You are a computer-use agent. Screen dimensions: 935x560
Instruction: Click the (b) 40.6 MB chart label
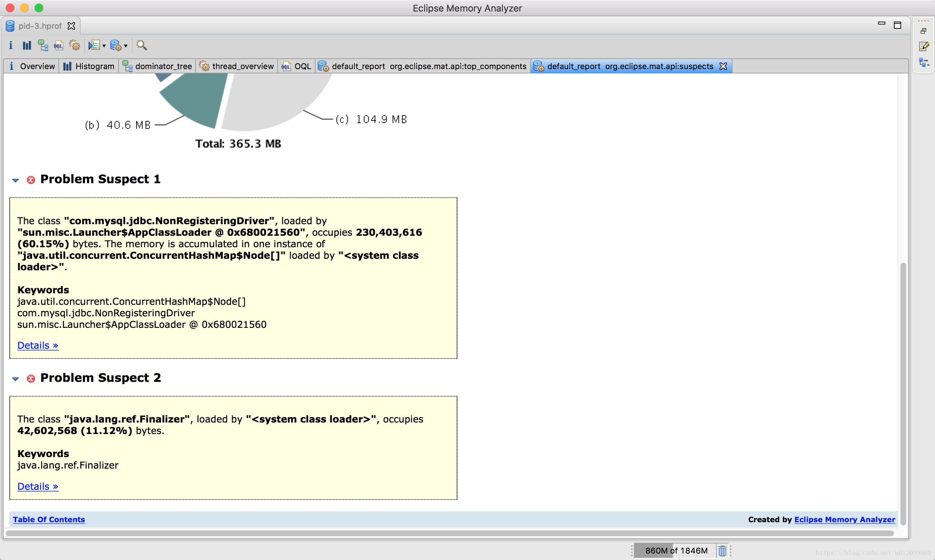(118, 125)
